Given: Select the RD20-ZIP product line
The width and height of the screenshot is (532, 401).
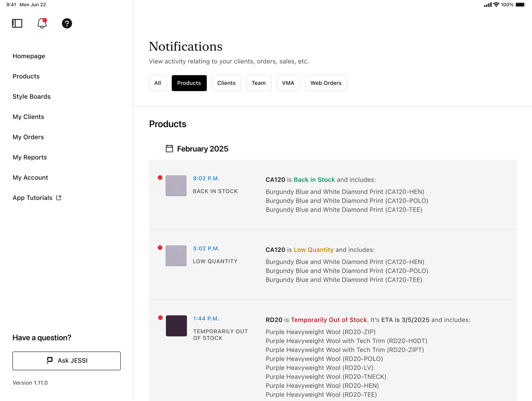Looking at the screenshot, I should (x=321, y=332).
